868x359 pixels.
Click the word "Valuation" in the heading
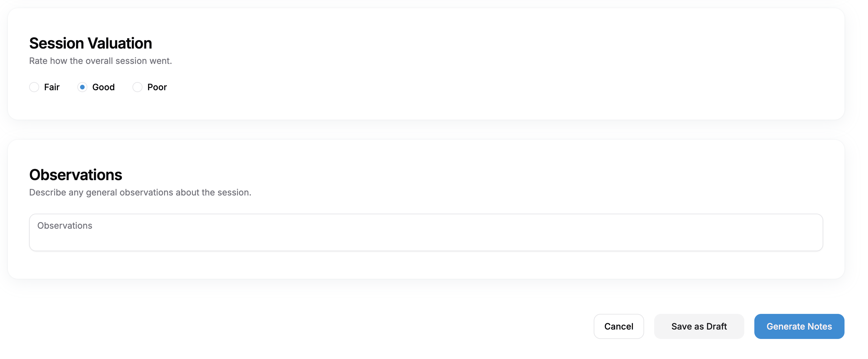tap(120, 43)
